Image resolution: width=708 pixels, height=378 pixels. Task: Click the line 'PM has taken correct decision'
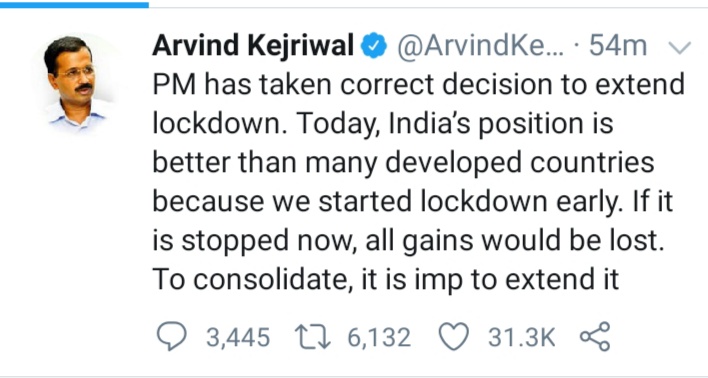click(x=339, y=85)
